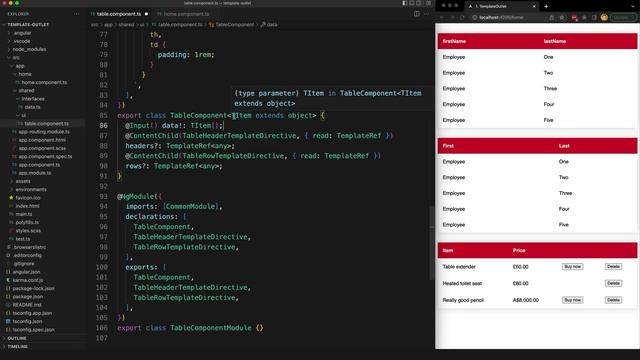Open karma.conf.js in explorer
The height and width of the screenshot is (360, 640).
[27, 280]
